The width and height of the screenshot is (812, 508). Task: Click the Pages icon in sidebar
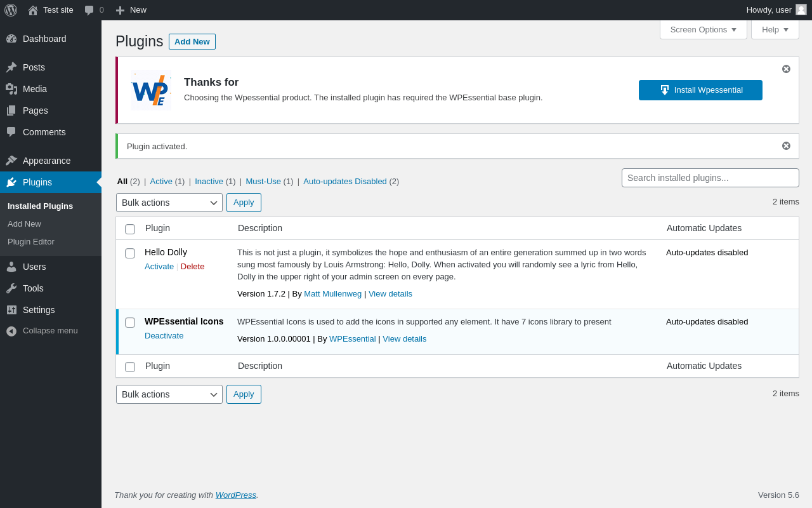click(x=11, y=110)
